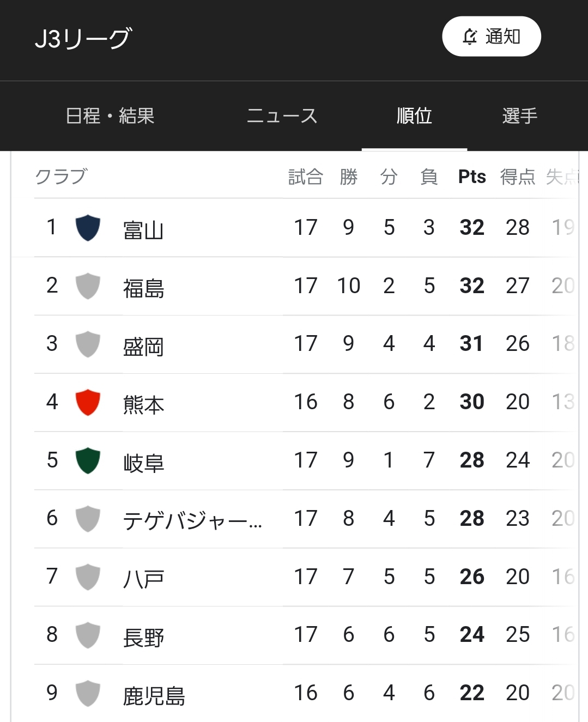
Task: Click the grey 福島 team shield icon
Action: pos(88,286)
